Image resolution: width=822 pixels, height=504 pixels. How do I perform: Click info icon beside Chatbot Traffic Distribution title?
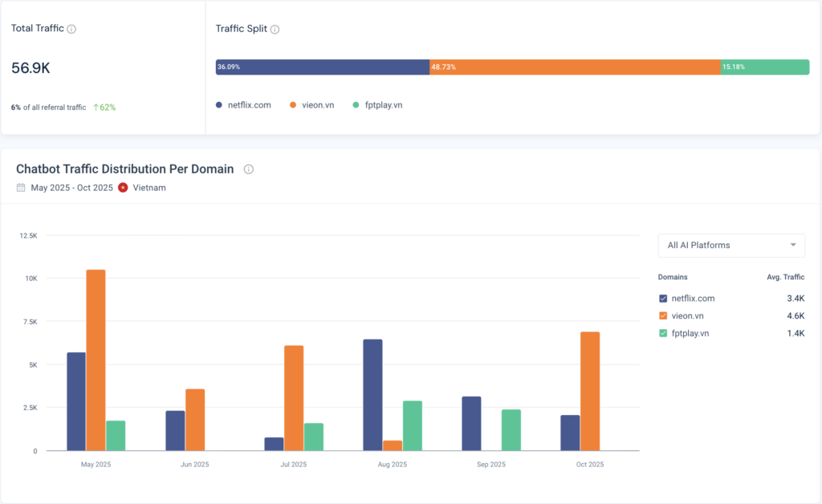249,169
